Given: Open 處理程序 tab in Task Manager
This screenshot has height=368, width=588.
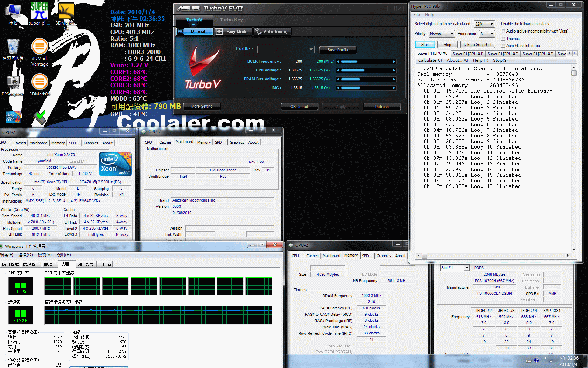Looking at the screenshot, I should [x=31, y=265].
